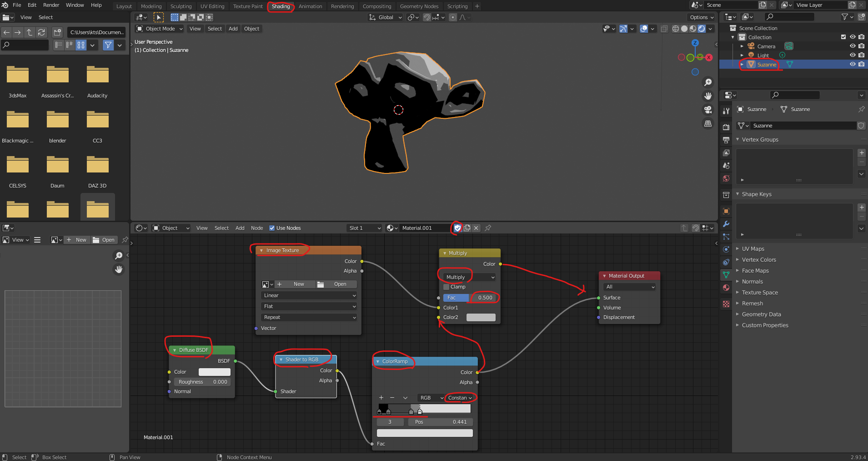Viewport: 868px width, 461px height.
Task: Toggle Collection exclude checkbox in outliner
Action: coord(843,37)
